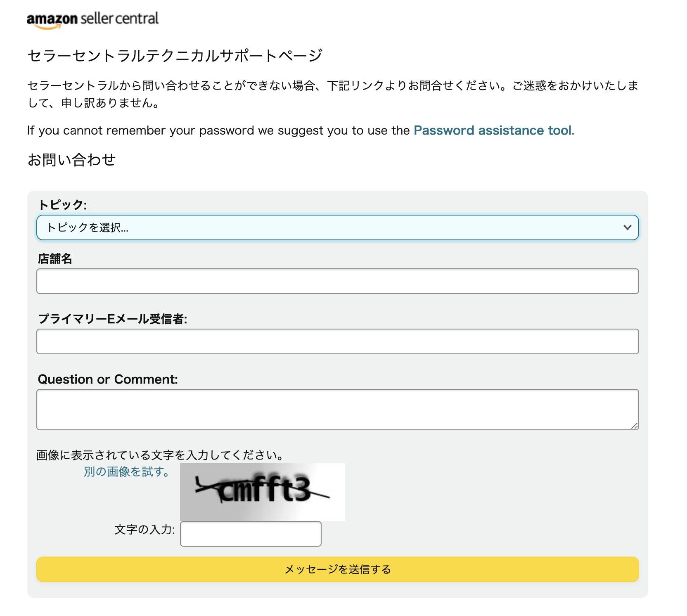Select the Question or Comment label text

click(107, 379)
